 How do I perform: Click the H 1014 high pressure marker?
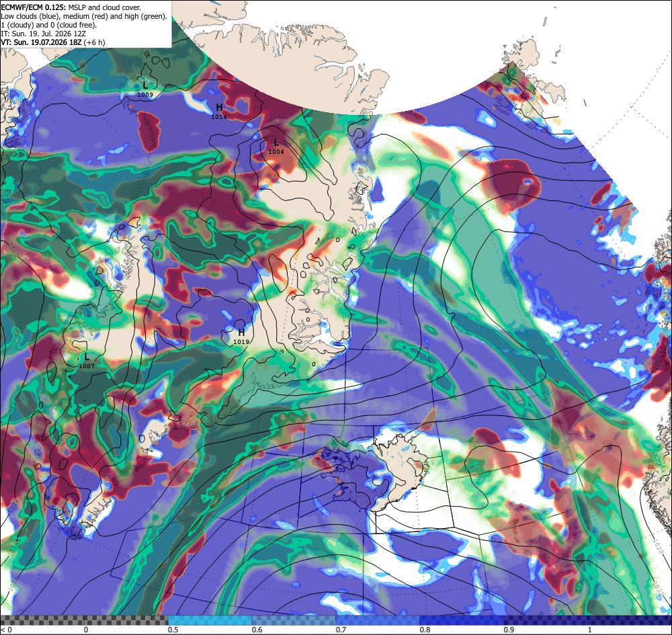(x=219, y=112)
